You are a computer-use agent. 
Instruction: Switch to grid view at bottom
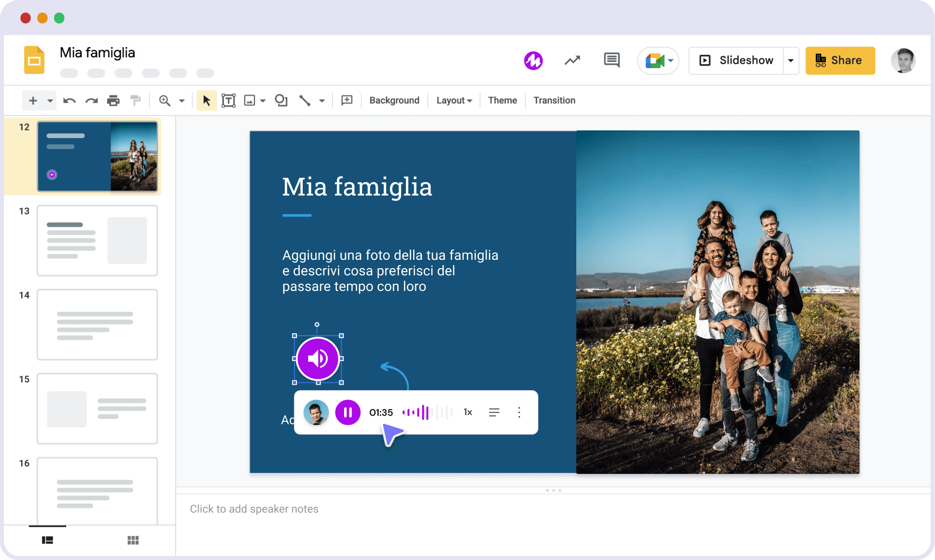[x=133, y=541]
